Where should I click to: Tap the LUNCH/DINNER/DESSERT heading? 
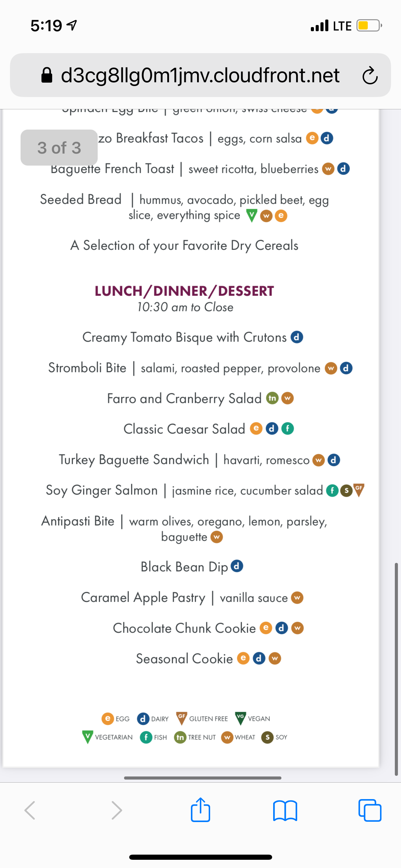click(184, 291)
